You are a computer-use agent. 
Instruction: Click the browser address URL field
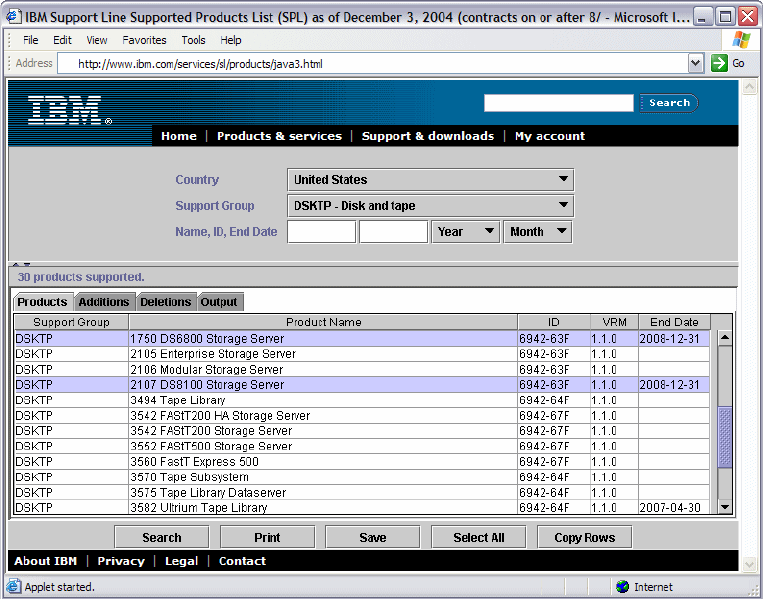[x=372, y=64]
